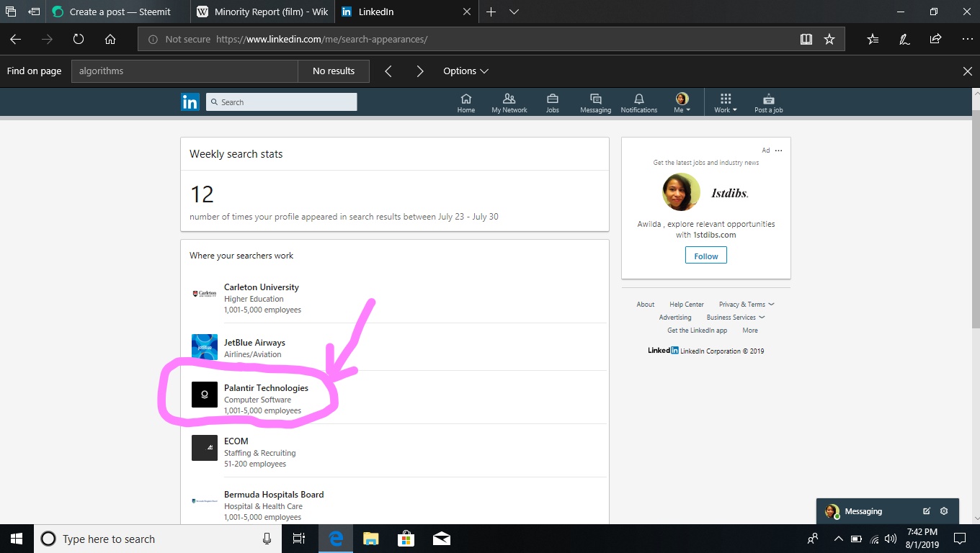Expand Find on page Options dropdown
Screen dimensions: 980x553
pyautogui.click(x=465, y=71)
